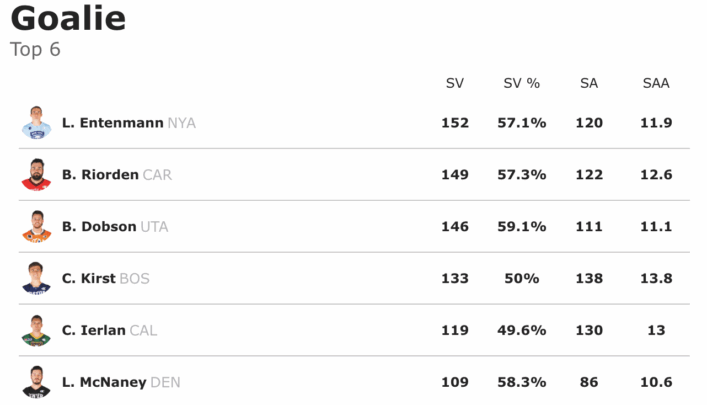Click the Top 6 subtitle
Screen dimensions: 707x405
pos(35,49)
